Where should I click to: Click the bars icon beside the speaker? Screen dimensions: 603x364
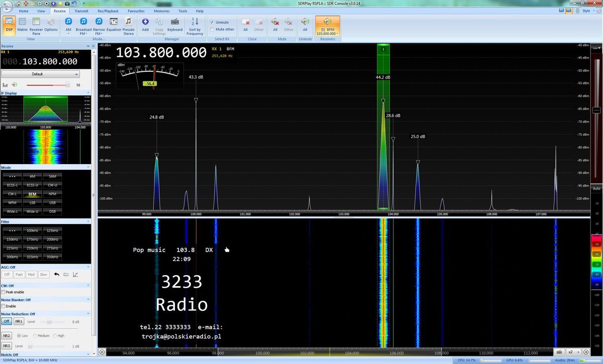[6, 85]
